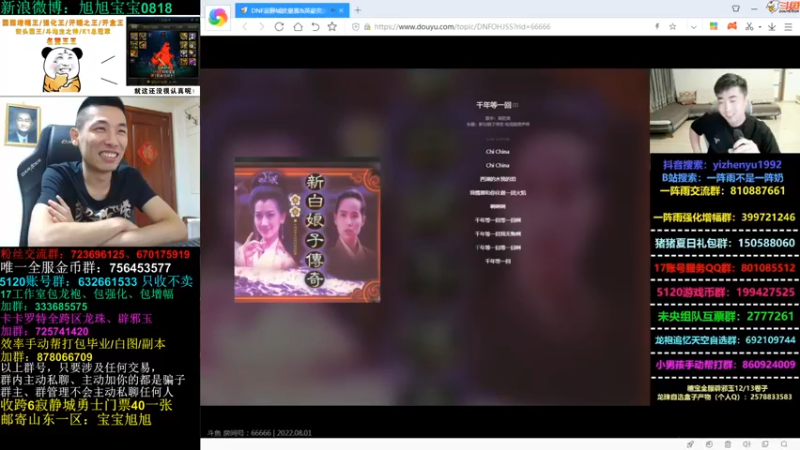The width and height of the screenshot is (800, 450).
Task: Click the 一阵雨强化增幅群 399721246 line
Action: coord(724,217)
